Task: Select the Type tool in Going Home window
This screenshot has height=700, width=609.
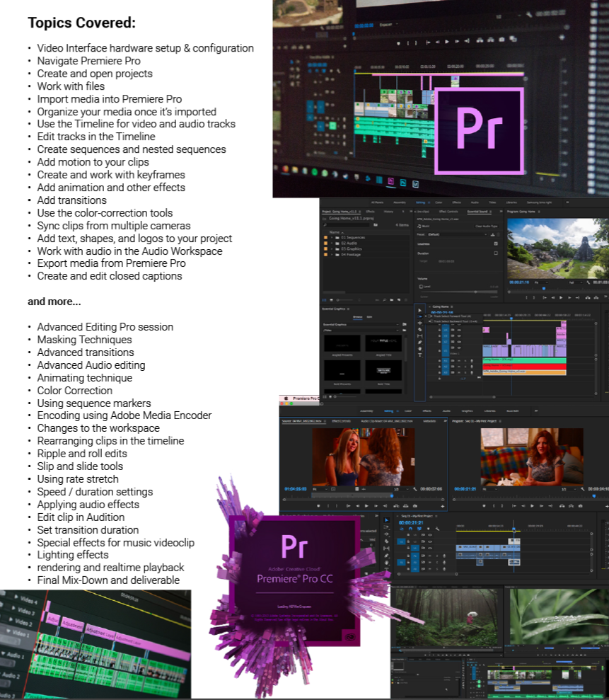Action: tap(420, 355)
